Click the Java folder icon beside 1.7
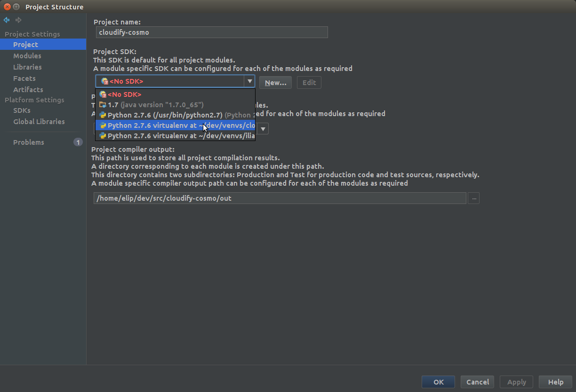Viewport: 576px width, 392px height. (x=103, y=105)
